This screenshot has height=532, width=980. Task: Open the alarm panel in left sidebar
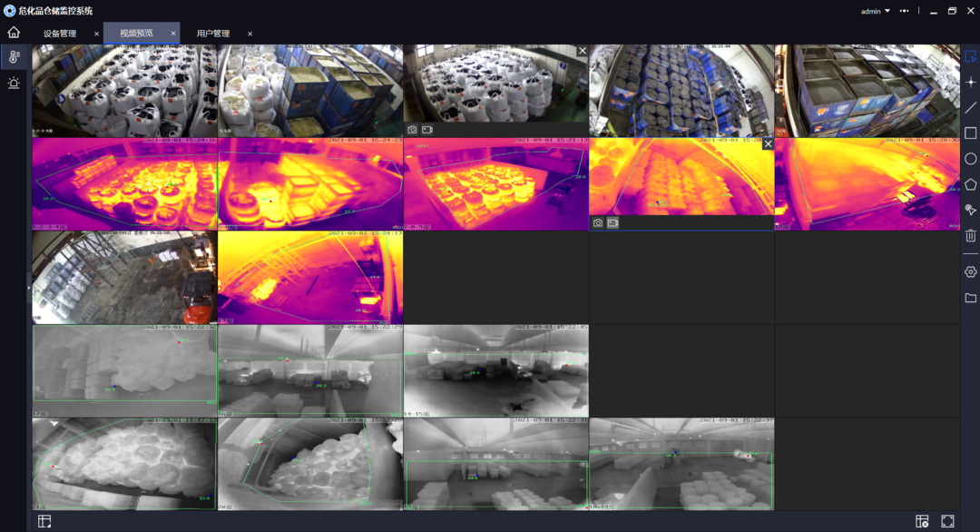click(13, 83)
